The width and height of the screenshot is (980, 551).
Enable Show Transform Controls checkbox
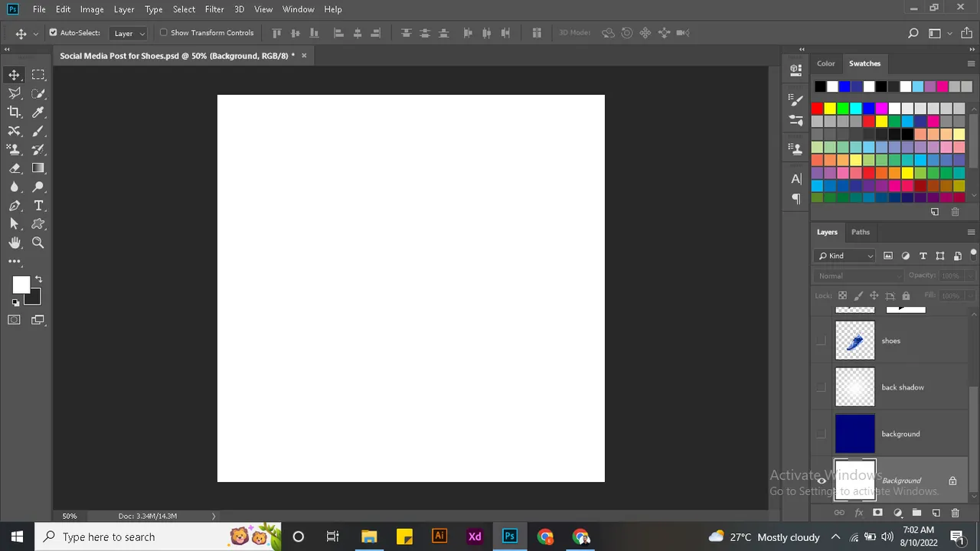[x=164, y=33]
